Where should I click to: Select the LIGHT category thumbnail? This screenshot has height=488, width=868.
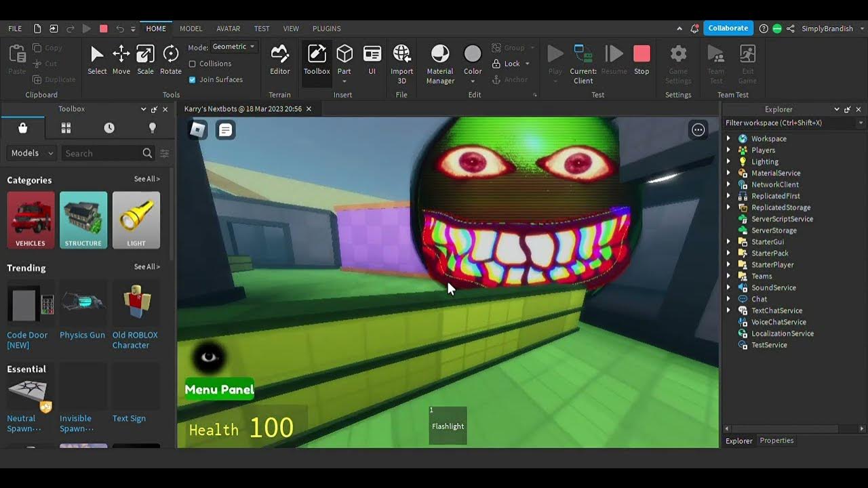[x=136, y=220]
